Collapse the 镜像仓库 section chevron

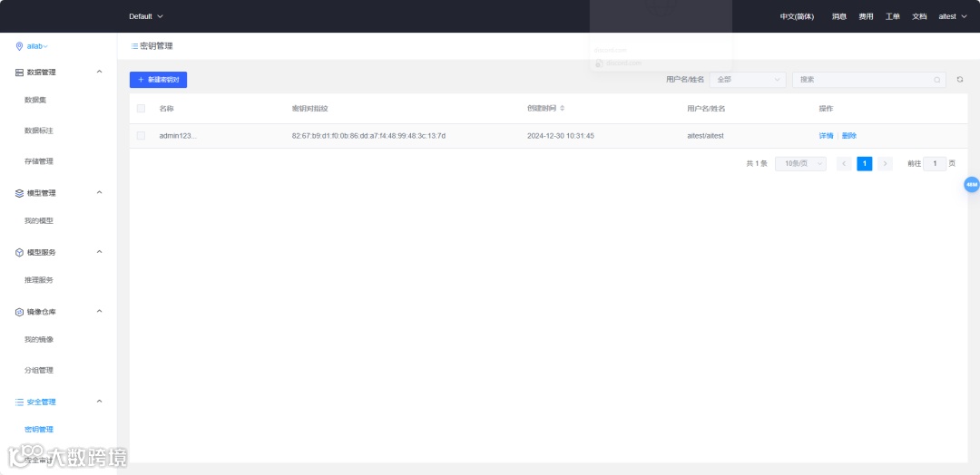coord(99,312)
